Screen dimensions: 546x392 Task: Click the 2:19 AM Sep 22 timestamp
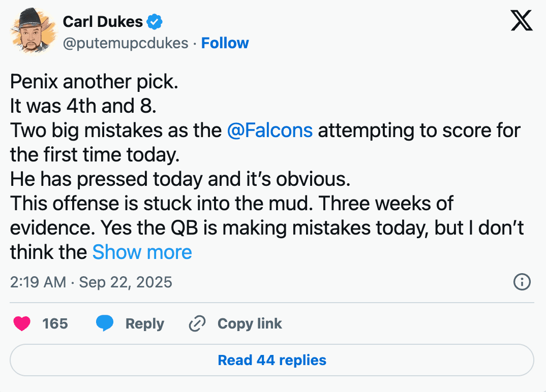[91, 282]
